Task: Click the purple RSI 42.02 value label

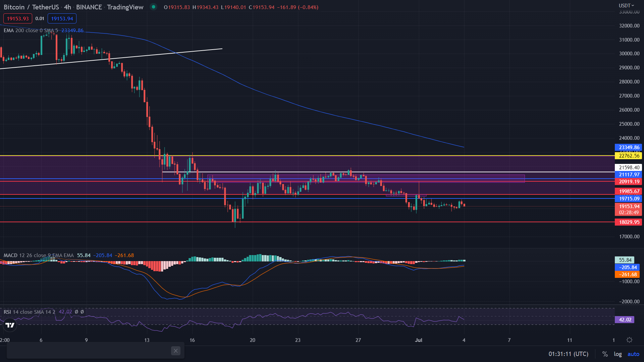Action: tap(625, 320)
